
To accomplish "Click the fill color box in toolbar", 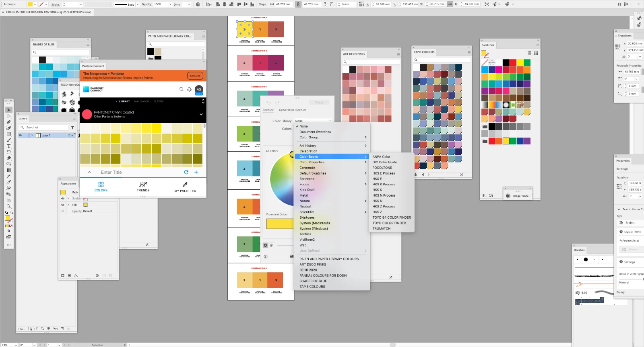I will pyautogui.click(x=7, y=218).
